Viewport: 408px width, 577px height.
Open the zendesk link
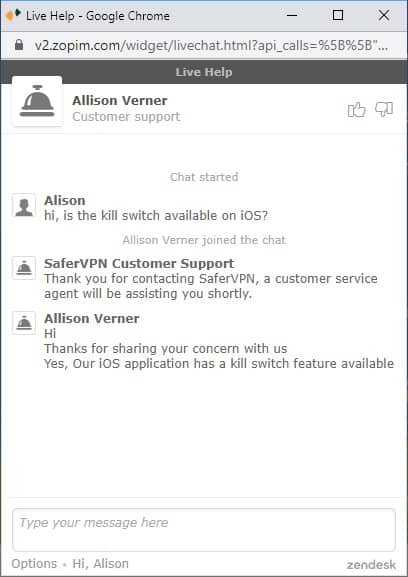tap(371, 564)
